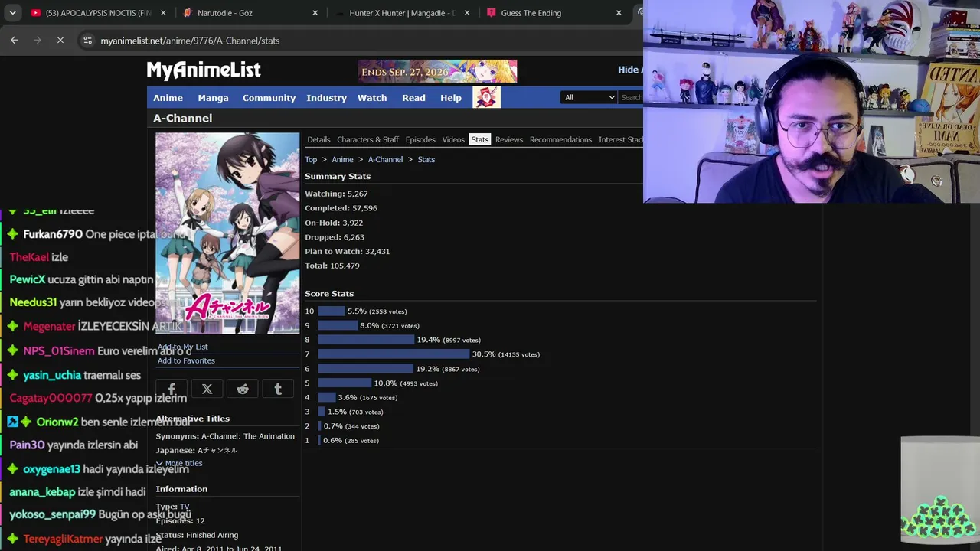Share the page on Reddit
This screenshot has height=551, width=980.
(x=243, y=389)
